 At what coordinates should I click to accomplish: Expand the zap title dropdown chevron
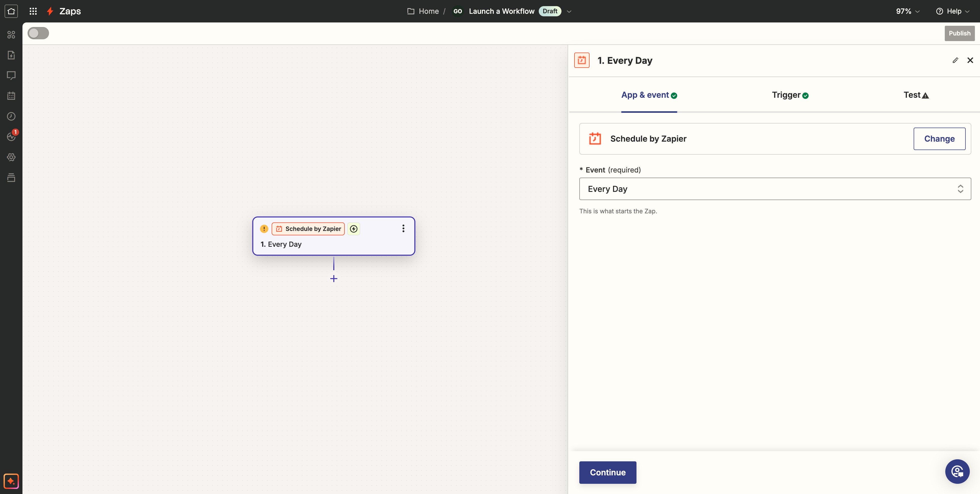coord(569,11)
